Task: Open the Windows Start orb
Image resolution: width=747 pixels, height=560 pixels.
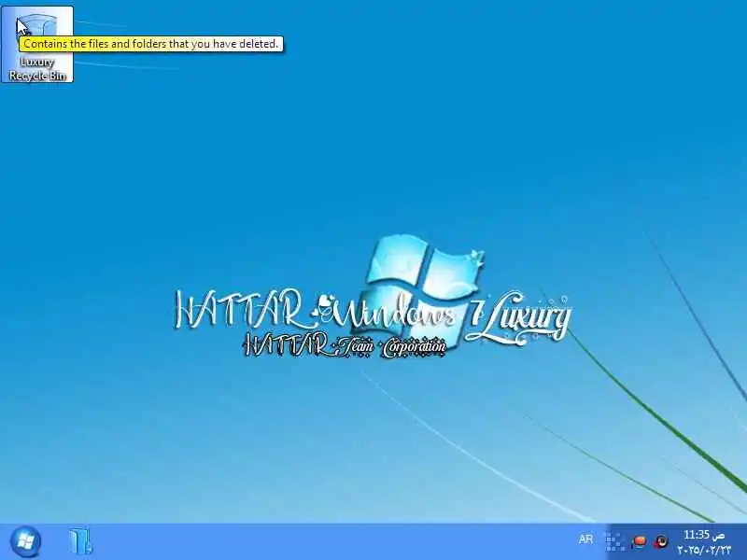Action: coord(25,541)
